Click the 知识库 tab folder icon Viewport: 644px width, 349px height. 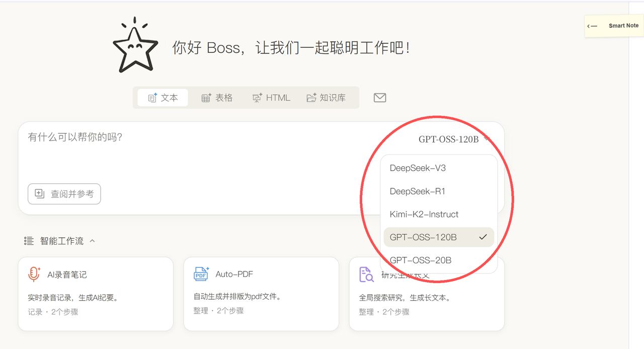point(311,98)
